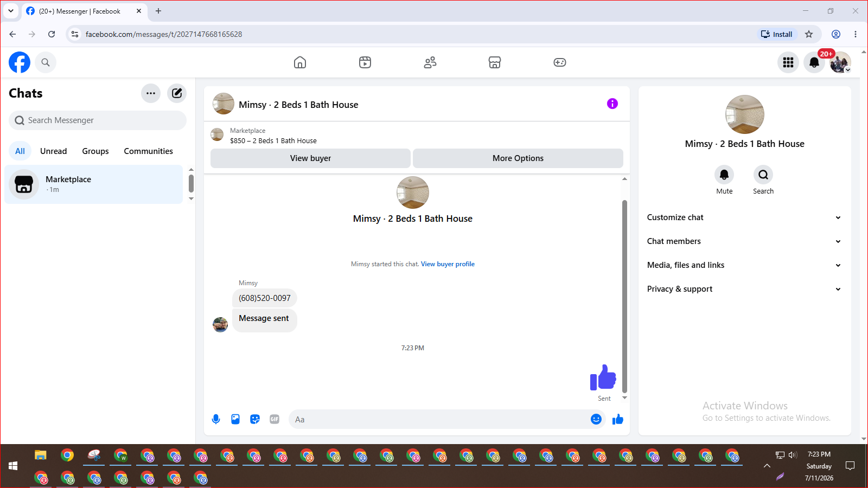Install the Facebook app from address bar

[x=777, y=34]
